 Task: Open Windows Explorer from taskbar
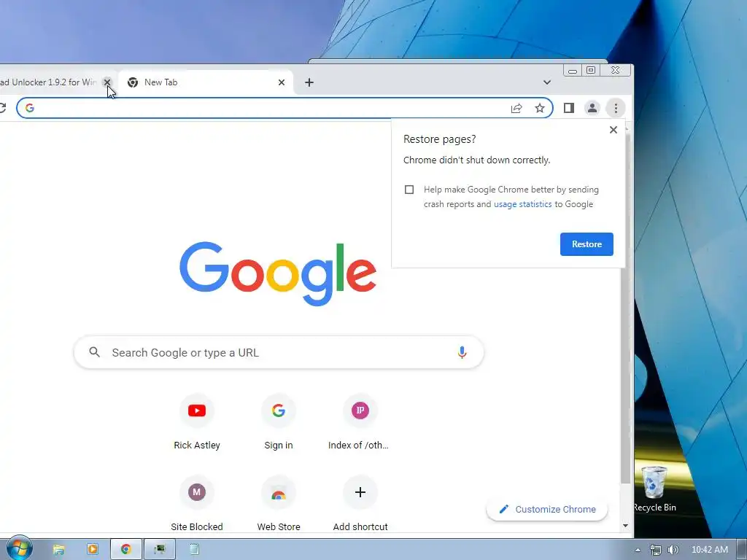58,550
